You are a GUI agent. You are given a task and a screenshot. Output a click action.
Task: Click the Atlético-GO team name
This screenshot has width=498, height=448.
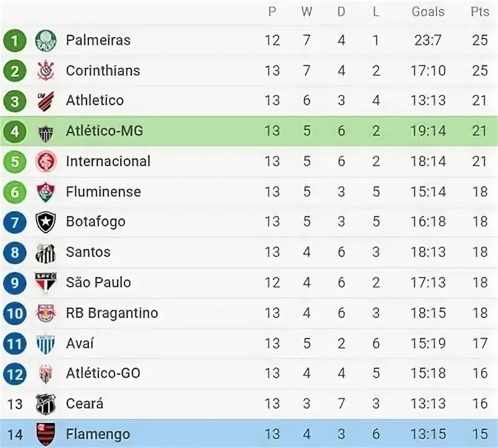(103, 373)
